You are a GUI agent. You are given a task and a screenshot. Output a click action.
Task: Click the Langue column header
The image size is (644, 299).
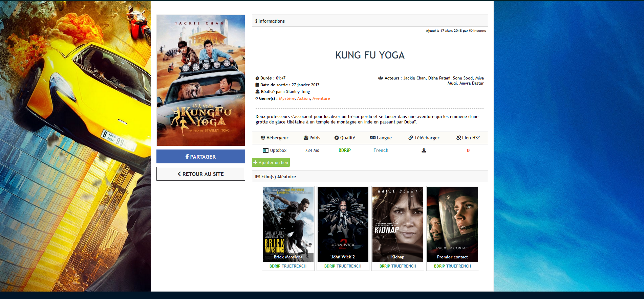point(381,138)
